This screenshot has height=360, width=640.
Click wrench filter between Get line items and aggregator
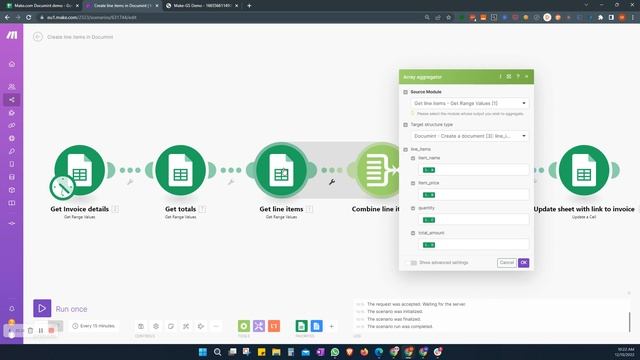[332, 182]
